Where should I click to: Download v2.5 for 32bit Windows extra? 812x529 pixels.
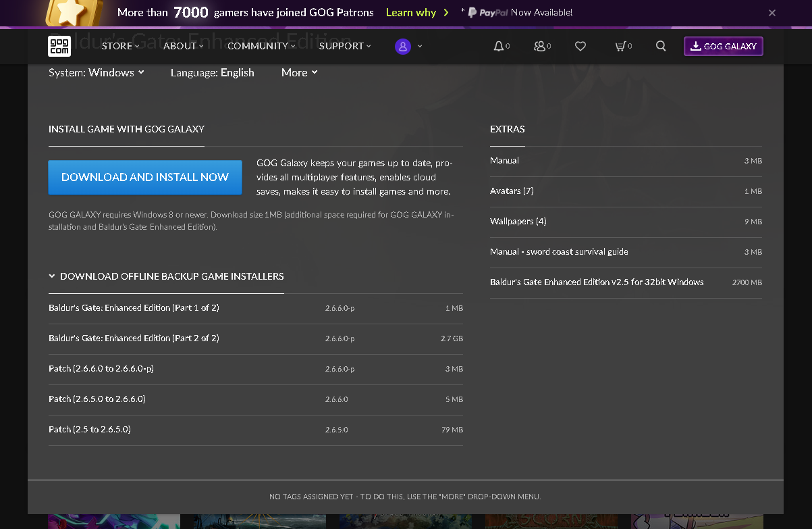point(626,282)
